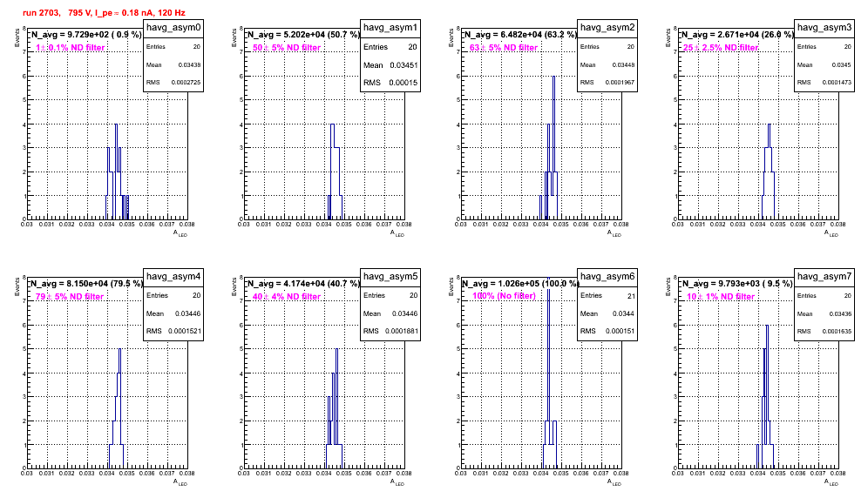
Task: Click Entries value 20 in havg_asym4 box
Action: click(196, 295)
